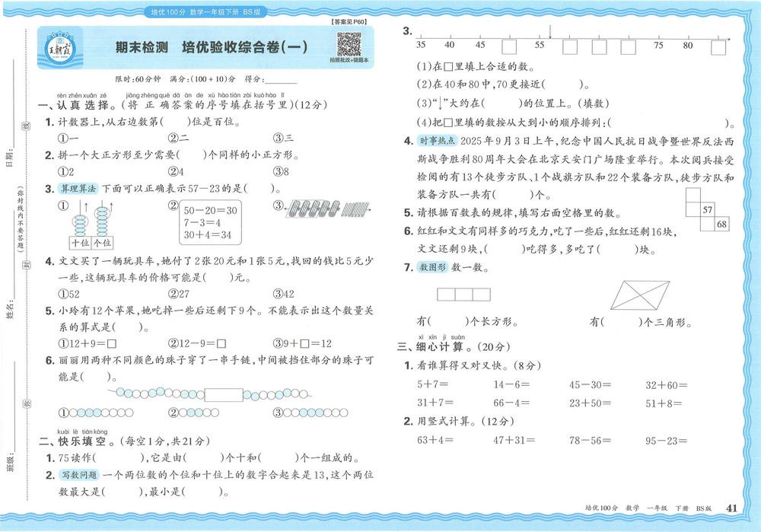Click the 算理算法 tag label
The image size is (761, 532).
(78, 188)
